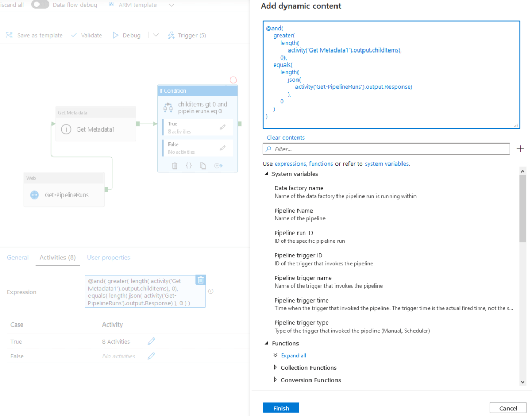Open the User properties tab
Screen dimensions: 532x416
(x=109, y=257)
